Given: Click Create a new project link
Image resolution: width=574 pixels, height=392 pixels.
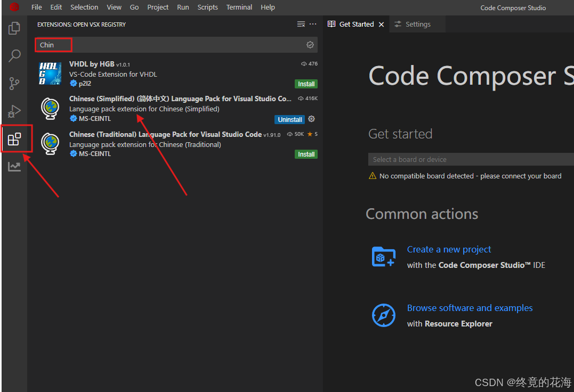Looking at the screenshot, I should coord(449,249).
